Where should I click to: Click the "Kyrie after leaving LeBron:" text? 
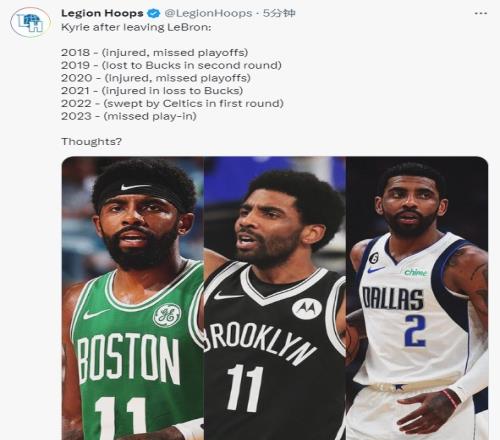136,27
